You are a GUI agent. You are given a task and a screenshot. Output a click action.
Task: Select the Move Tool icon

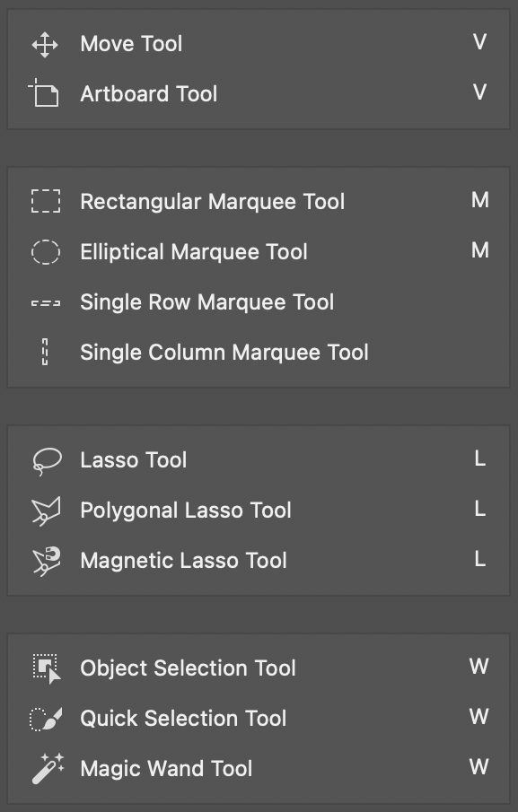click(x=45, y=45)
